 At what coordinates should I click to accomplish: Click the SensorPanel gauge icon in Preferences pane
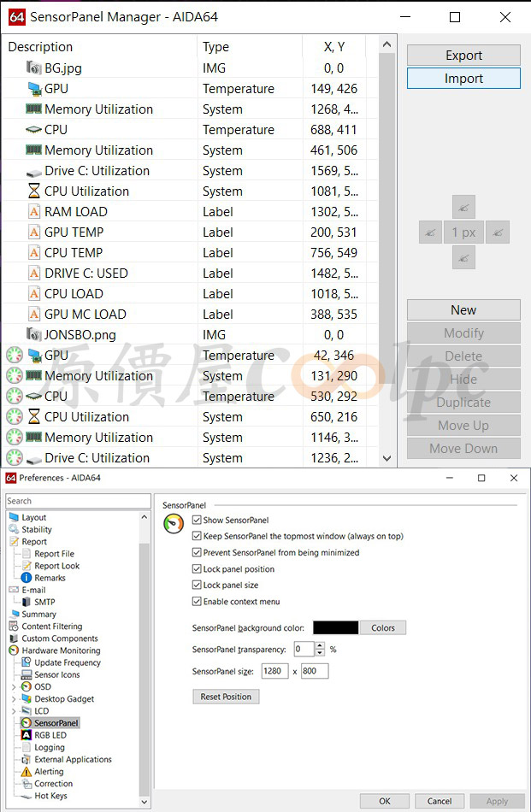(x=174, y=524)
